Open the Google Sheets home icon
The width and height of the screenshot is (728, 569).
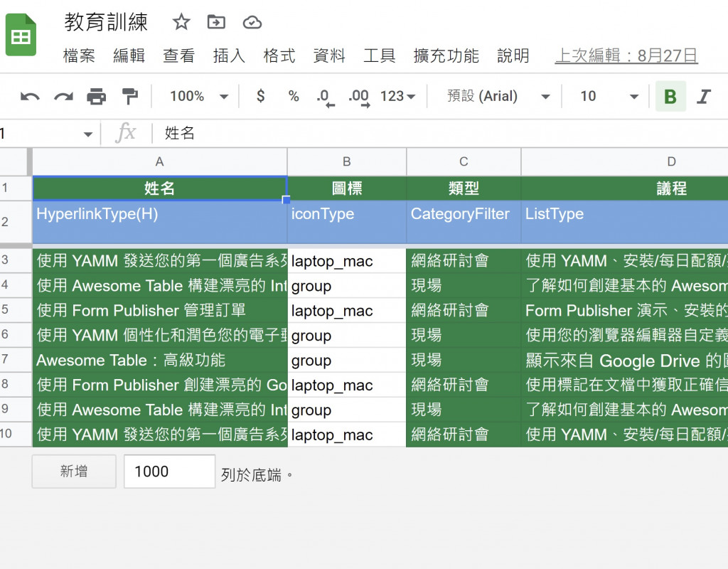[21, 35]
